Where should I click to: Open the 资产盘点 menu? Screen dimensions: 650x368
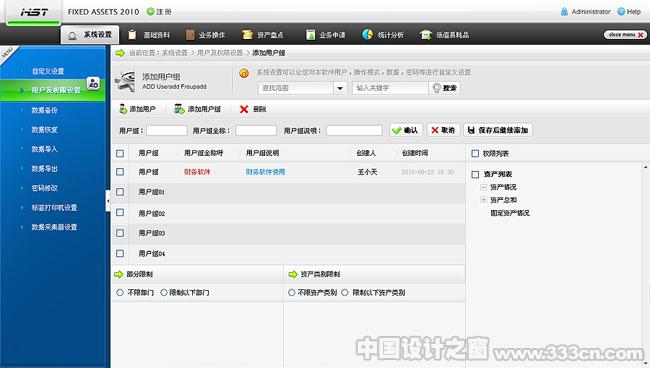point(263,35)
